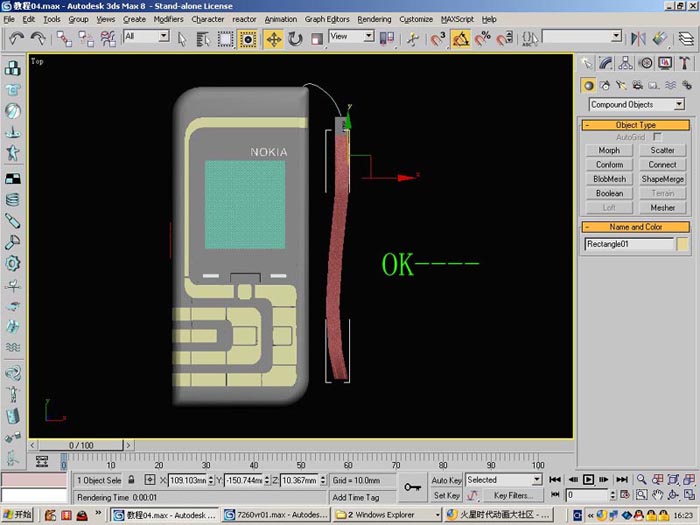Open the Rendering menu

click(374, 19)
